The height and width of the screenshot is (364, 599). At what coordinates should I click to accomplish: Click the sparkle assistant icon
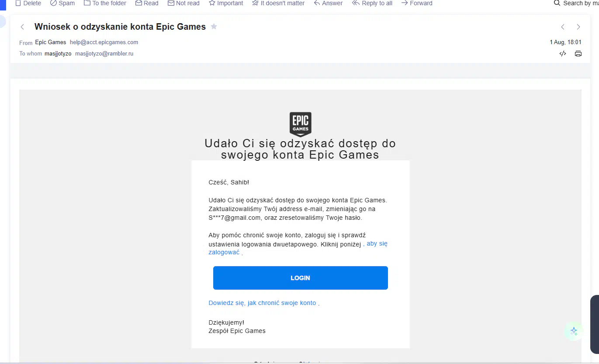coord(574,331)
